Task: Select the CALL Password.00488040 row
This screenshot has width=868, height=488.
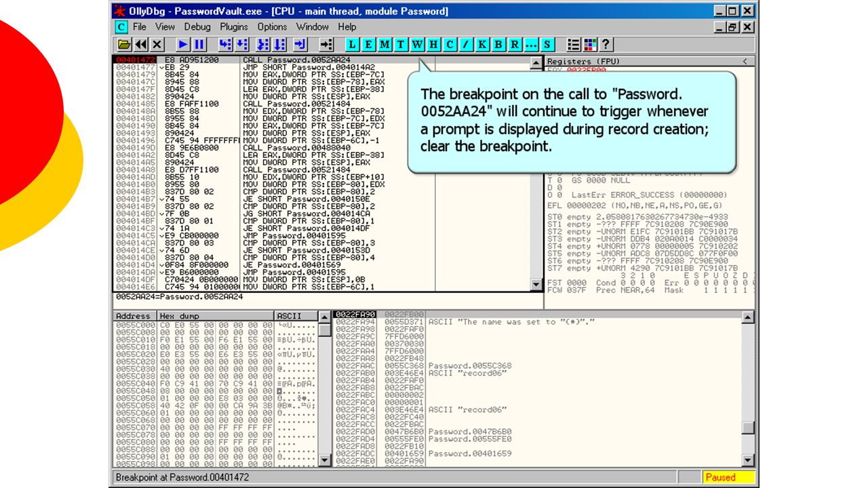Action: pyautogui.click(x=321, y=148)
